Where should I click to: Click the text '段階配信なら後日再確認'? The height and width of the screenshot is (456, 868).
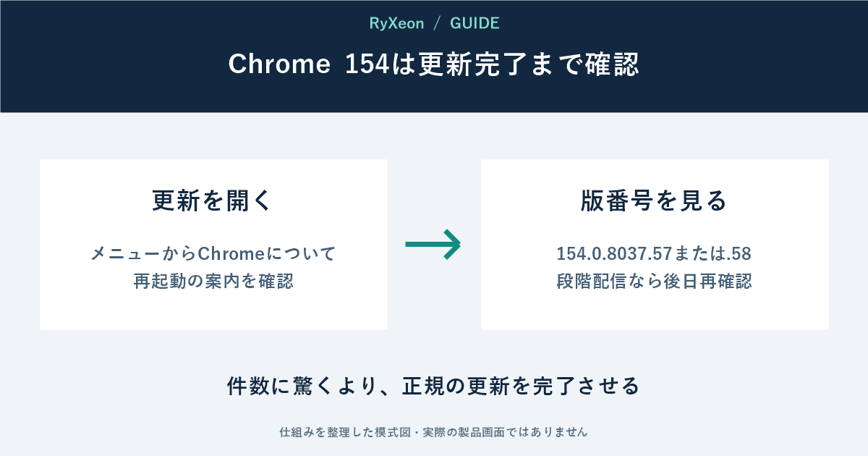655,281
